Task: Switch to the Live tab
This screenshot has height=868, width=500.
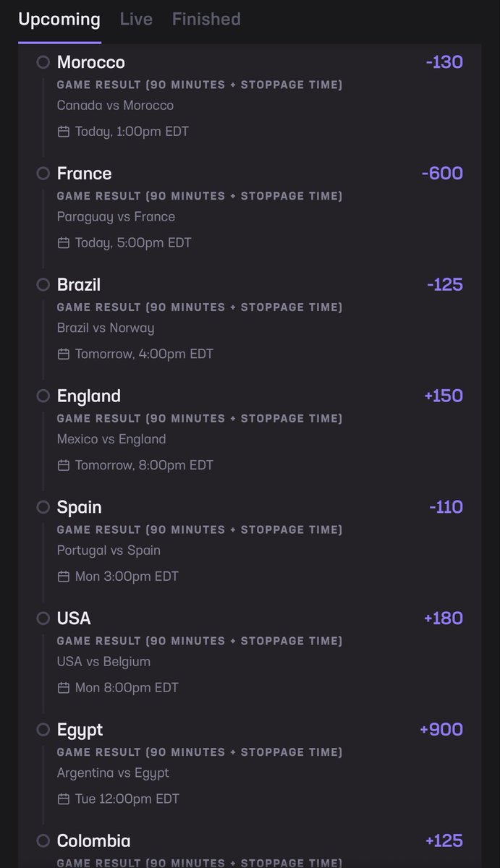Action: coord(136,19)
